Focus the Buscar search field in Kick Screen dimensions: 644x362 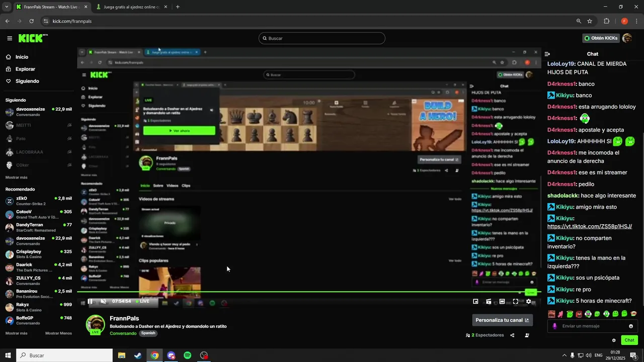click(321, 38)
